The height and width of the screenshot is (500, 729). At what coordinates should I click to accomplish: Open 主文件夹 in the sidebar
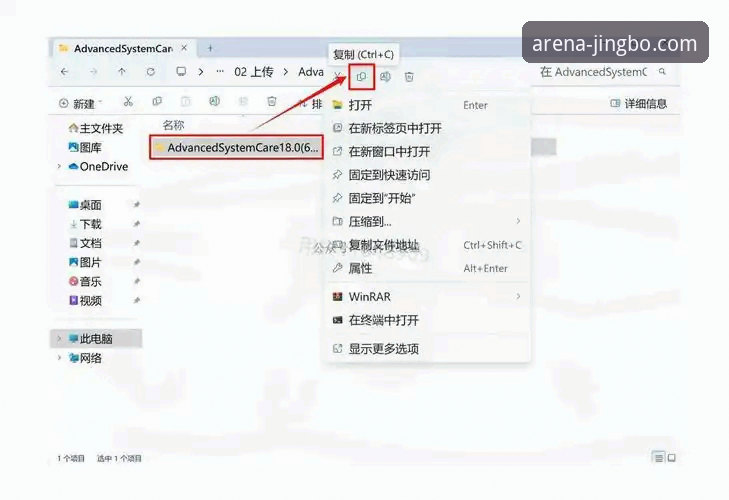[x=96, y=128]
